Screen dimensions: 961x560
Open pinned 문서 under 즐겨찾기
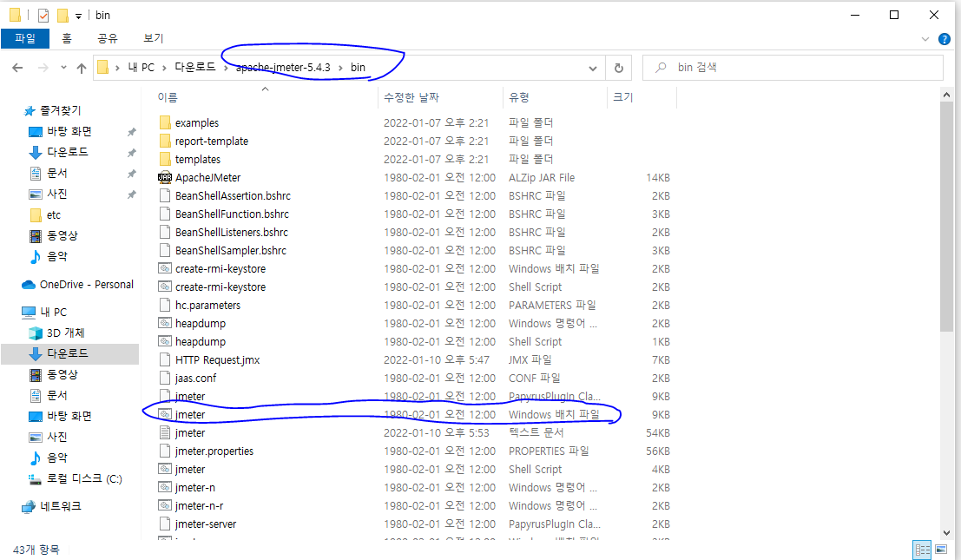tap(57, 174)
